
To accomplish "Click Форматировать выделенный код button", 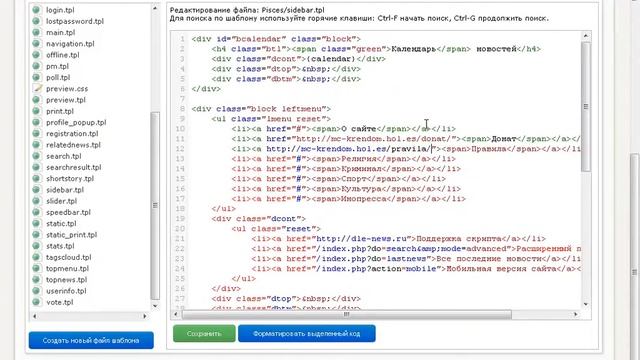I will (307, 333).
